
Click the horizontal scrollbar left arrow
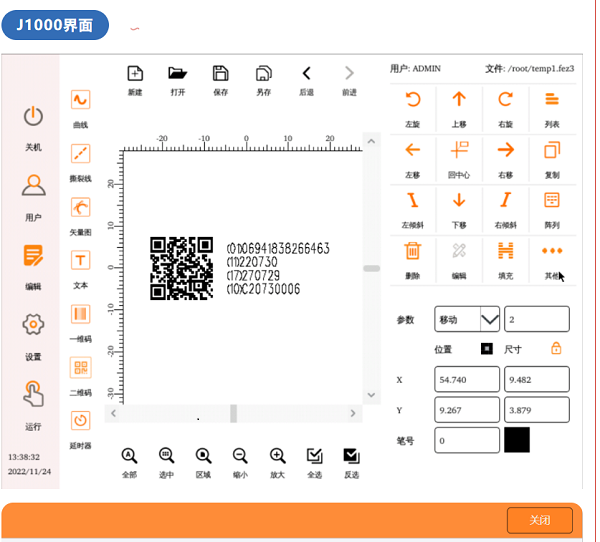click(x=113, y=413)
